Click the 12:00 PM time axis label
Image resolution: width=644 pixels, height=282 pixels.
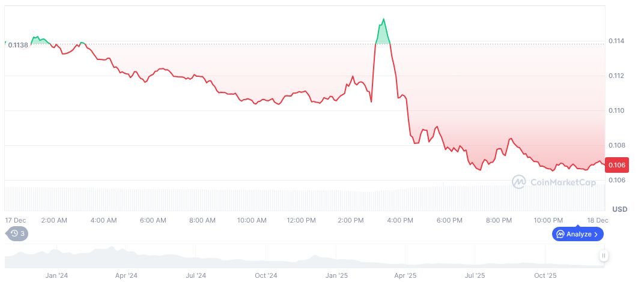tap(300, 221)
